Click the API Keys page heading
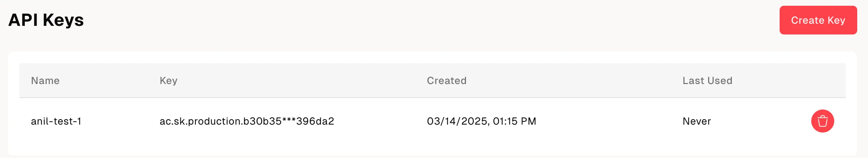 click(46, 20)
